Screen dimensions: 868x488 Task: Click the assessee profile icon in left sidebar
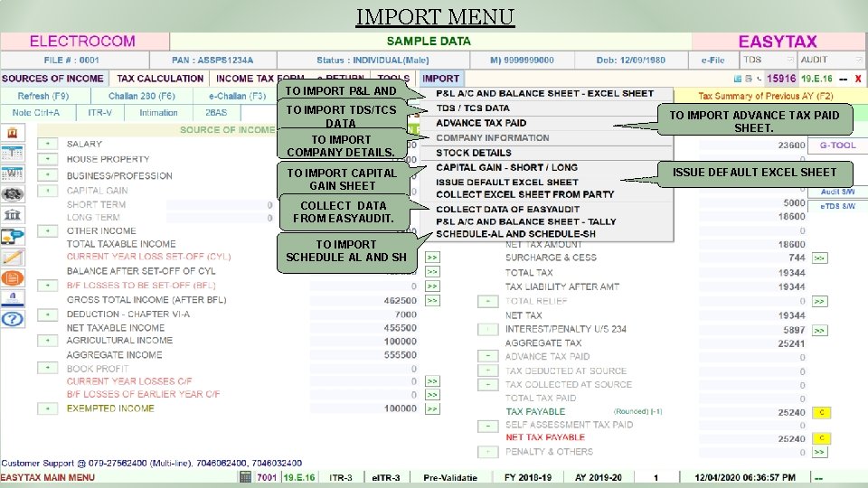12,133
